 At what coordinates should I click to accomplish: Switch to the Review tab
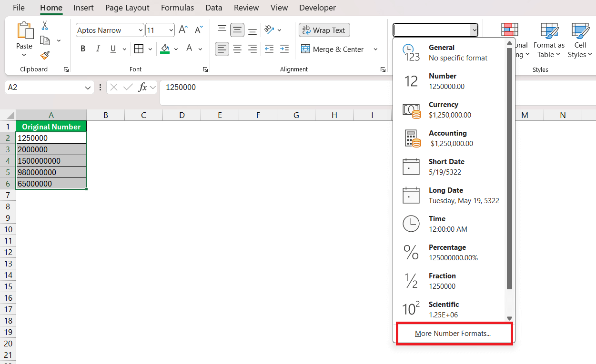[x=246, y=8]
